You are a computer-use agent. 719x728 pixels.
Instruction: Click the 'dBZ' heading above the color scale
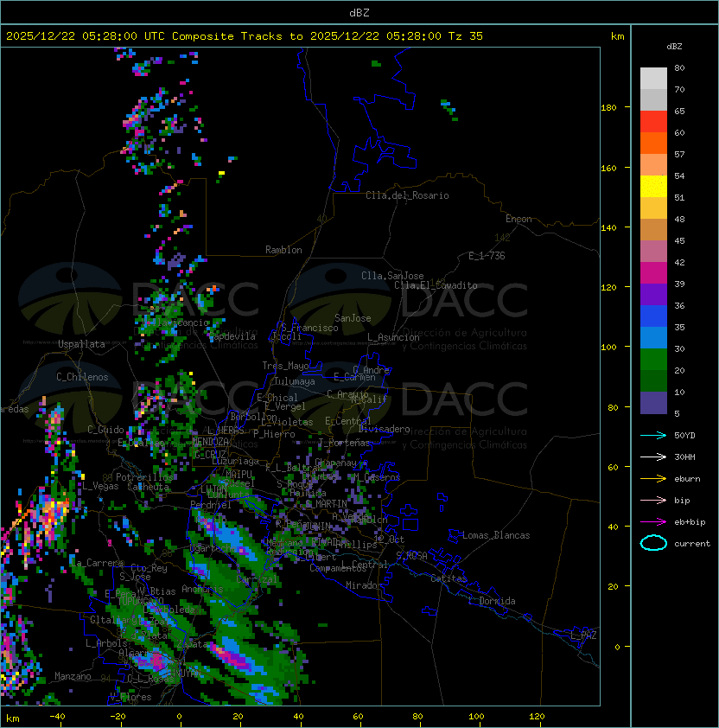pos(674,47)
